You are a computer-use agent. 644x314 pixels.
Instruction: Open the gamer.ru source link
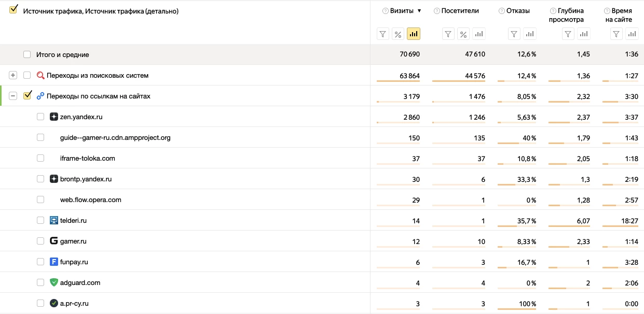[73, 241]
